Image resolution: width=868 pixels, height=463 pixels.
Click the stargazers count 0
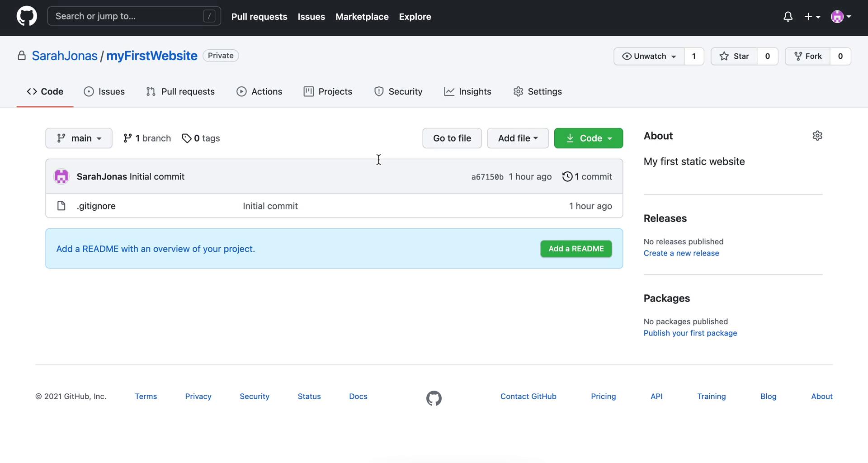(768, 56)
